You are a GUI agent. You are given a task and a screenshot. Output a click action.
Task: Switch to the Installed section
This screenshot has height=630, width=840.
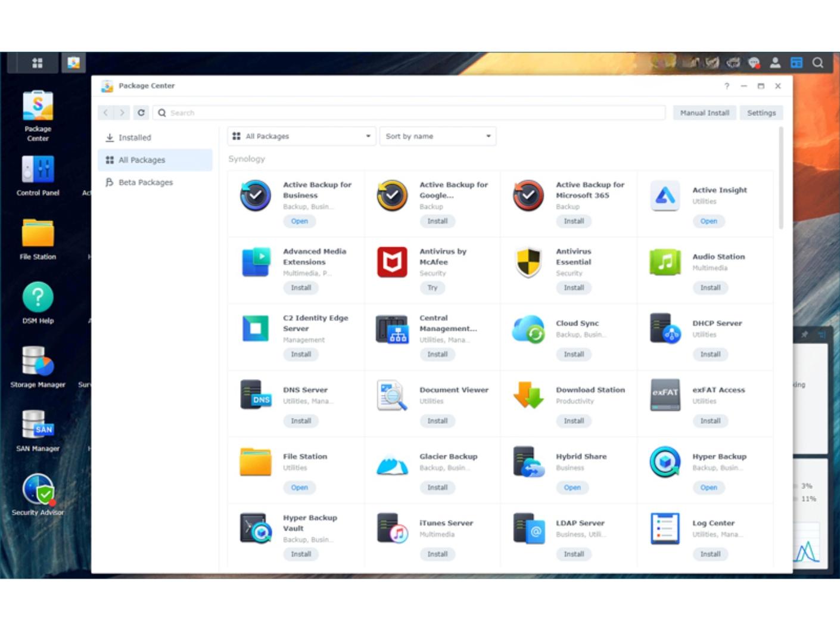[155, 138]
